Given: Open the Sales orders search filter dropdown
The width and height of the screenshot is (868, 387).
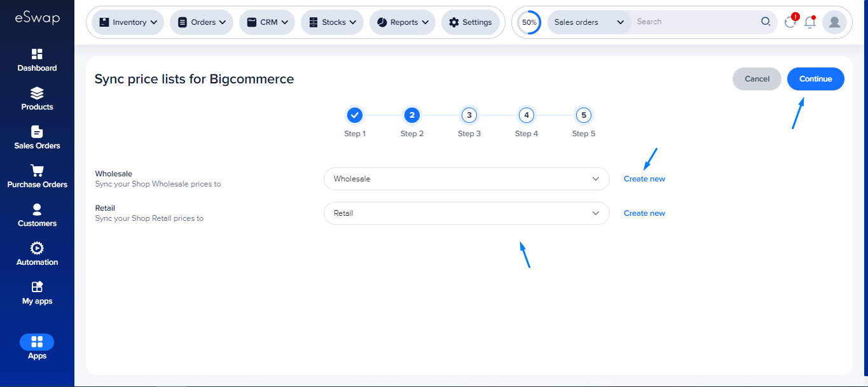Looking at the screenshot, I should pos(589,22).
